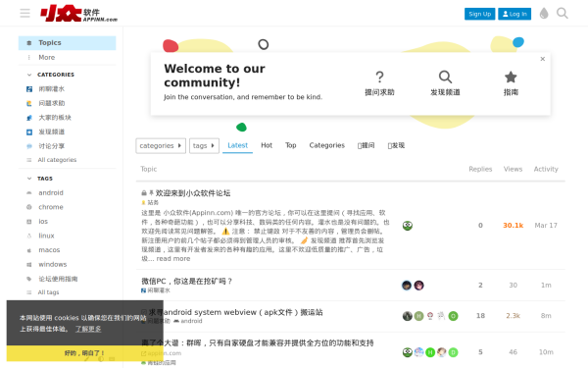This screenshot has height=368, width=588.
Task: Open the tags filter dropdown
Action: point(204,145)
